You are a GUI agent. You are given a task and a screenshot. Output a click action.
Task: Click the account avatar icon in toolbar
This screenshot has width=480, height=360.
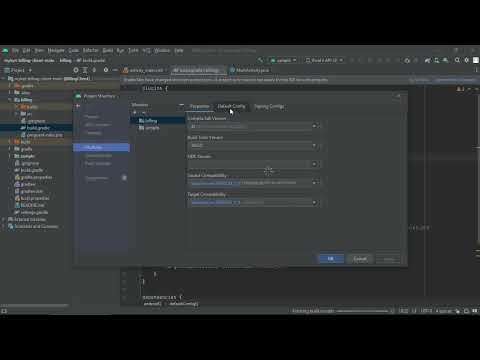[x=476, y=60]
